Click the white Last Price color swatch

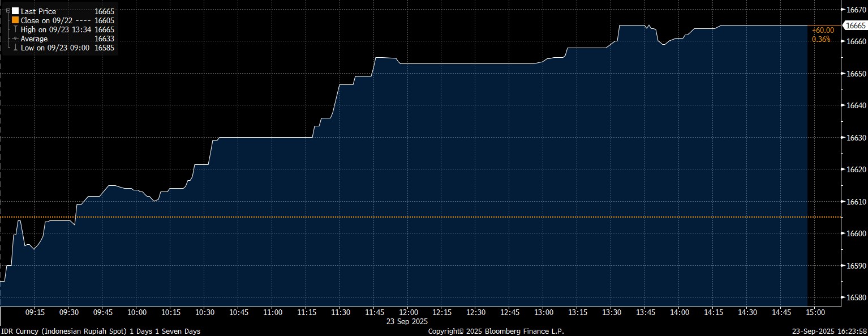pos(15,11)
